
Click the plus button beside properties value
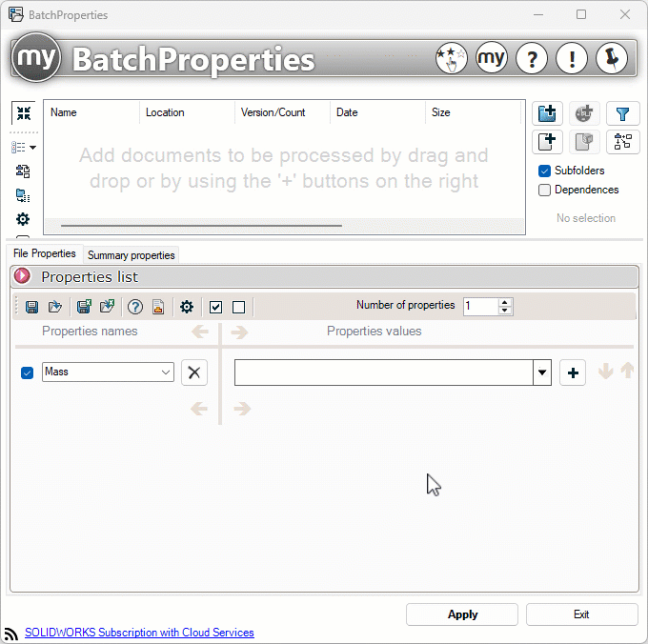573,373
